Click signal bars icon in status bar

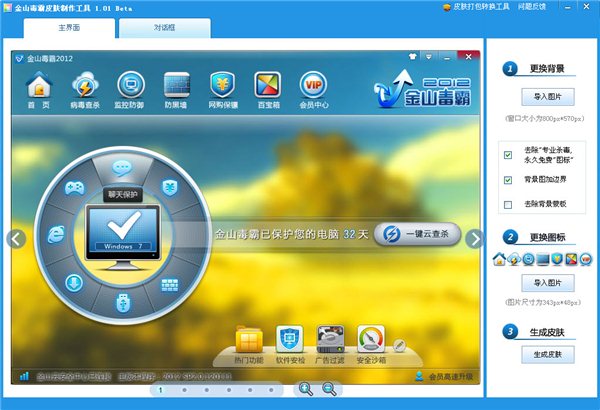coord(24,376)
